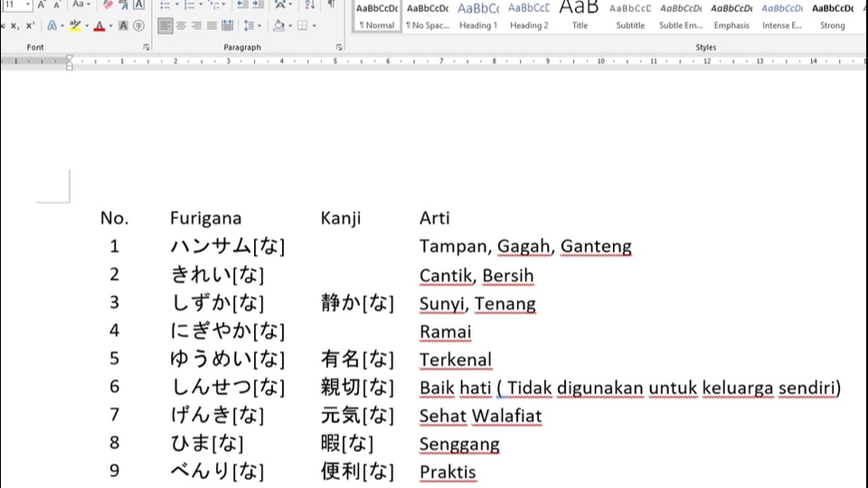Open the Borders dropdown arrow

tap(315, 26)
